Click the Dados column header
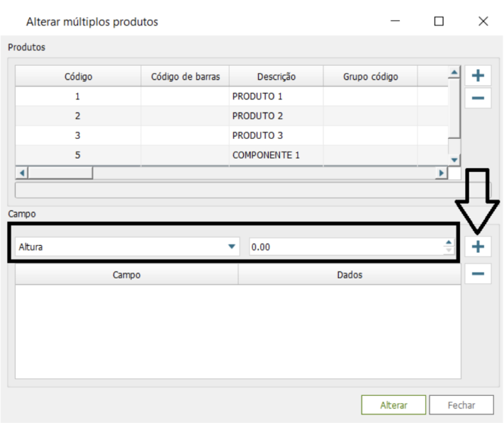The image size is (504, 425). (349, 275)
